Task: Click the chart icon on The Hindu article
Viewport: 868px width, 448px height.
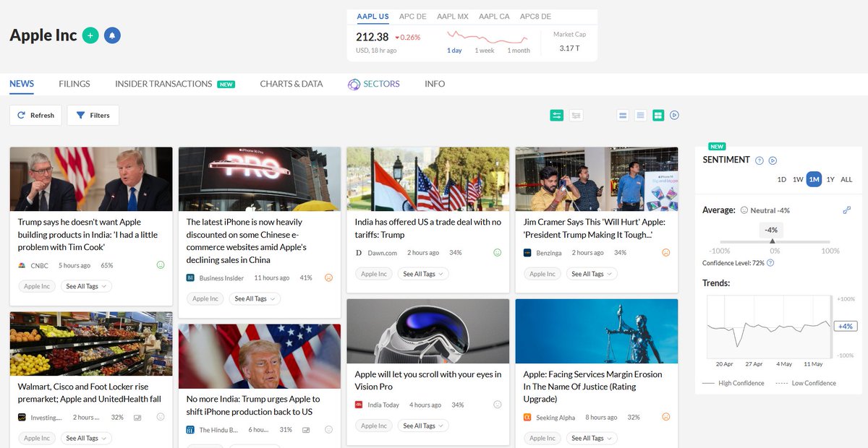Action: pos(306,430)
